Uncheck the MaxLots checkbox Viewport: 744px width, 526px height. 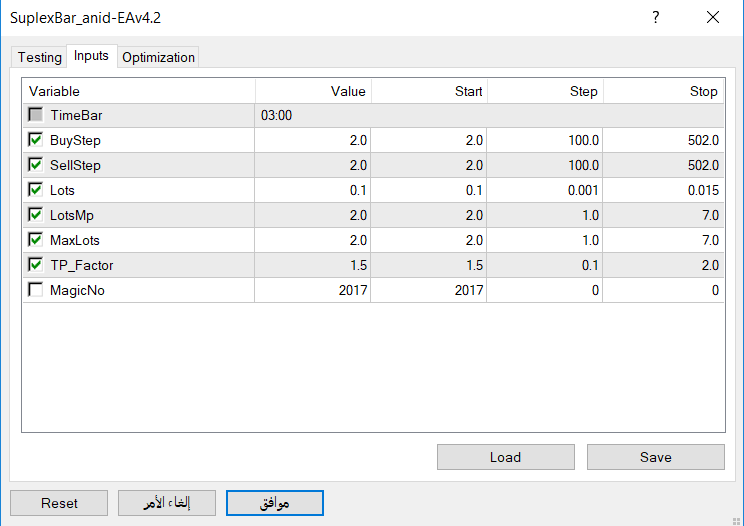(x=36, y=240)
